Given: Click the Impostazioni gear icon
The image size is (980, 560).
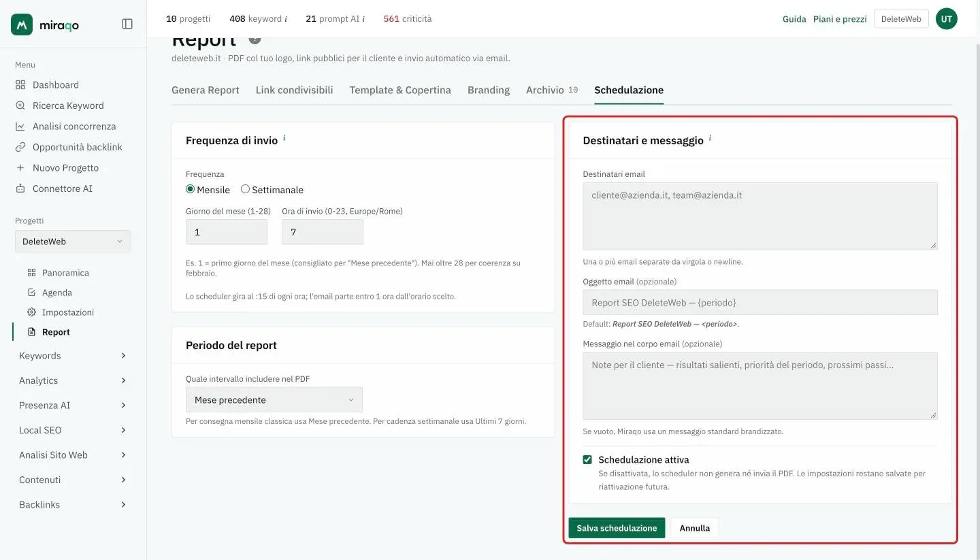Looking at the screenshot, I should (x=31, y=312).
